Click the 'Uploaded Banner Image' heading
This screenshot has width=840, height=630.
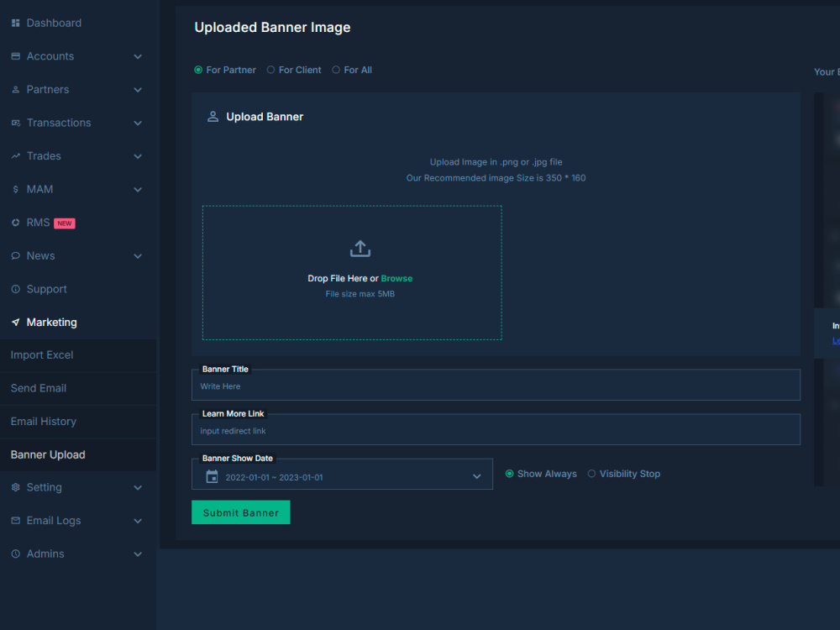pyautogui.click(x=272, y=28)
